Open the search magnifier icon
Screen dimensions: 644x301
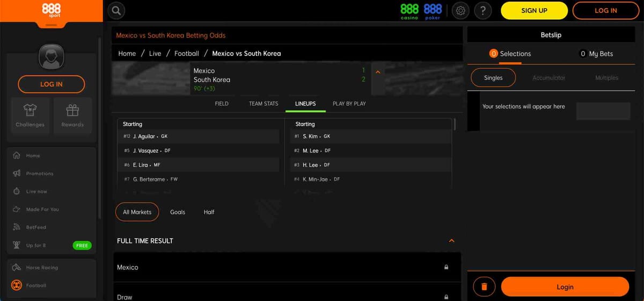pos(116,10)
